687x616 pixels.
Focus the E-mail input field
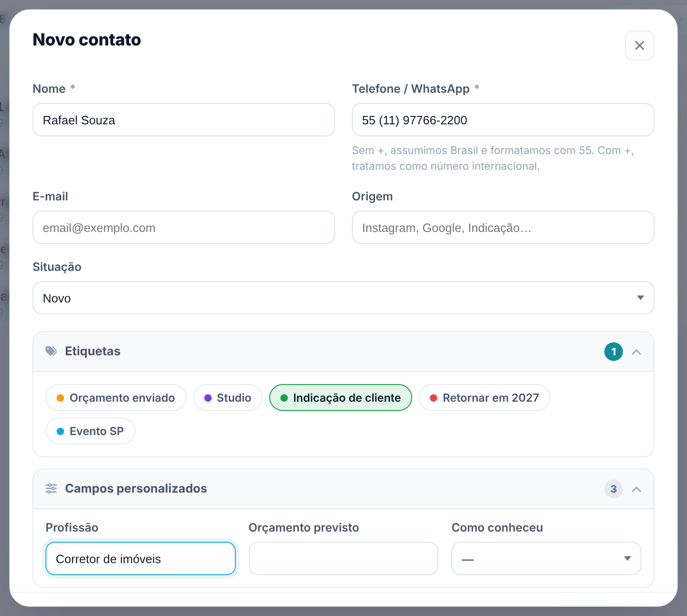184,227
